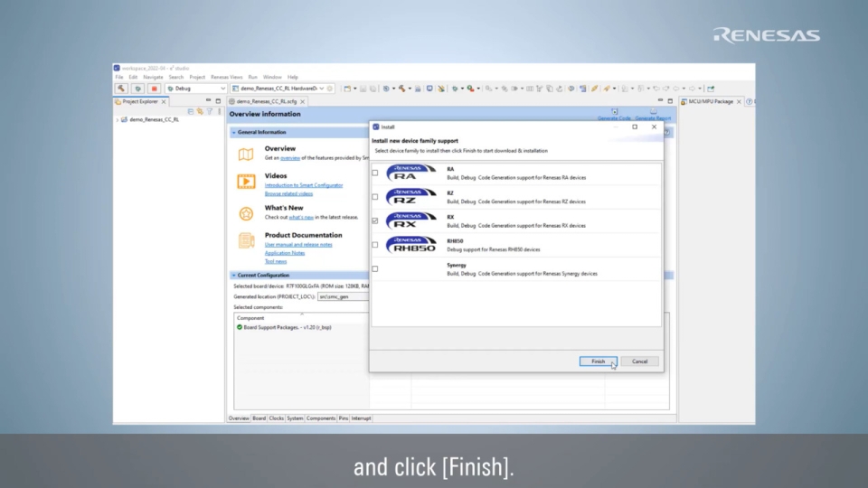The width and height of the screenshot is (868, 488).
Task: Check the RZ device family checkbox
Action: pos(375,197)
